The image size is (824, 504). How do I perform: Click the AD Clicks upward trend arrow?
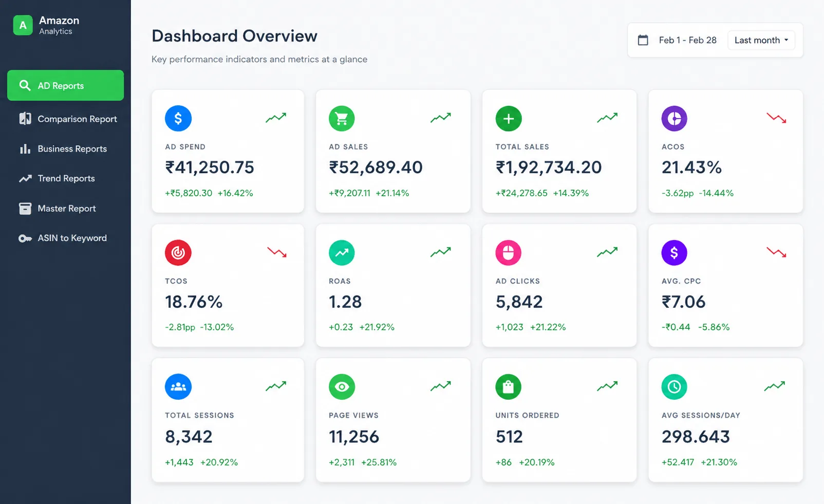607,252
